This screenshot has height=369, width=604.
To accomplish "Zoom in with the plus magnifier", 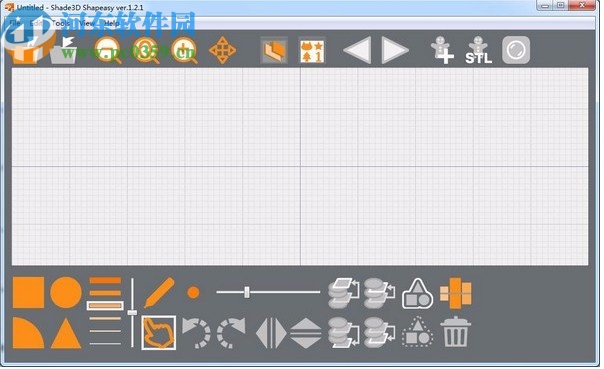I will click(x=185, y=50).
